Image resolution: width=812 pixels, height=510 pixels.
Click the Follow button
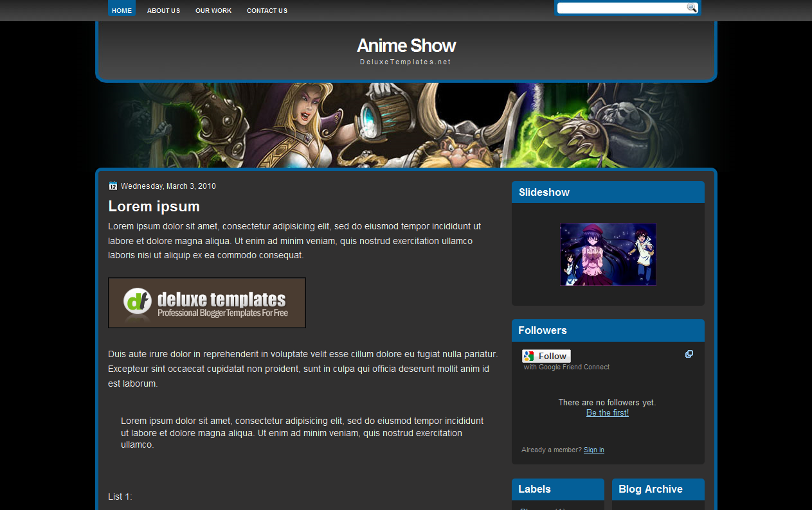click(x=546, y=356)
